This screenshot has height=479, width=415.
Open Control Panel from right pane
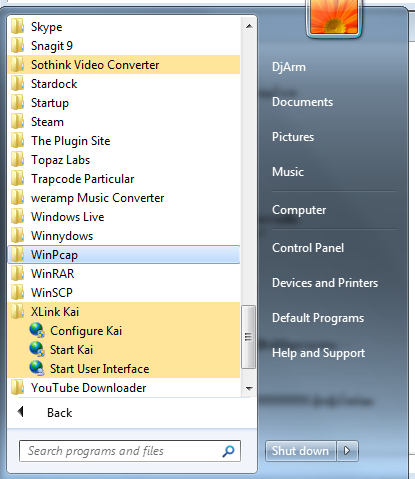tap(308, 248)
